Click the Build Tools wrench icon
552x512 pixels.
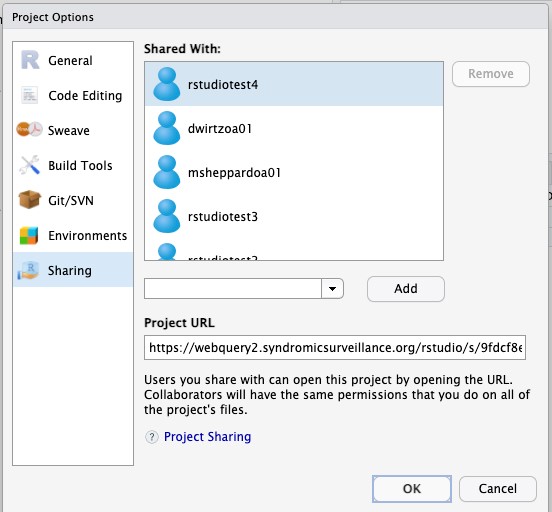[30, 165]
